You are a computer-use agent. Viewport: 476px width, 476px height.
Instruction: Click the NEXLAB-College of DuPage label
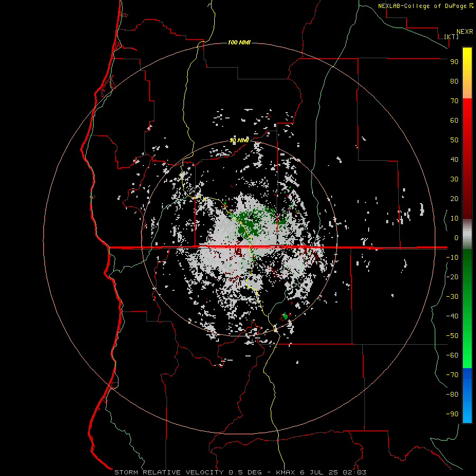(x=423, y=6)
